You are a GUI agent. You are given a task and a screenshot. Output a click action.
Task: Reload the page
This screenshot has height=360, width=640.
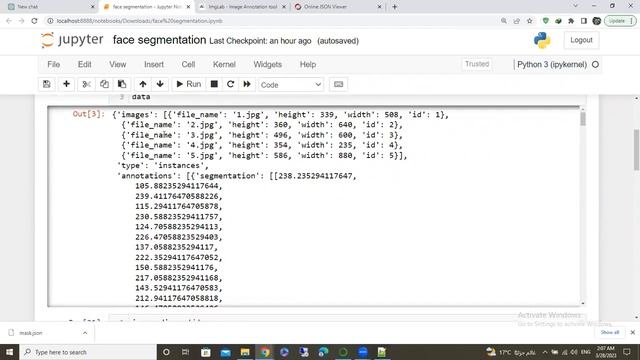(x=34, y=20)
